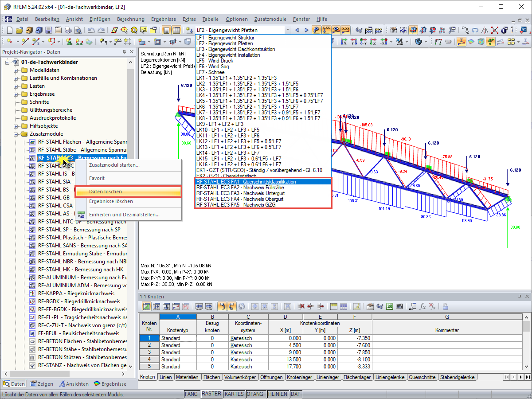The image size is (532, 399).
Task: Expand the Ergebnisse tree node
Action: (16, 94)
